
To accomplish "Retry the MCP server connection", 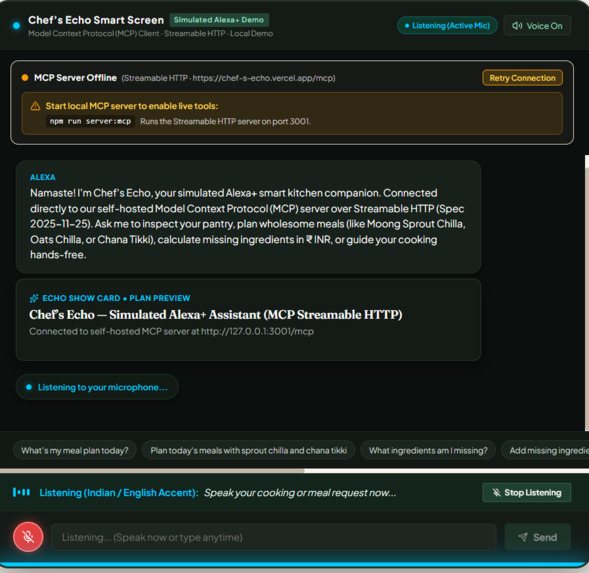I will coord(522,78).
